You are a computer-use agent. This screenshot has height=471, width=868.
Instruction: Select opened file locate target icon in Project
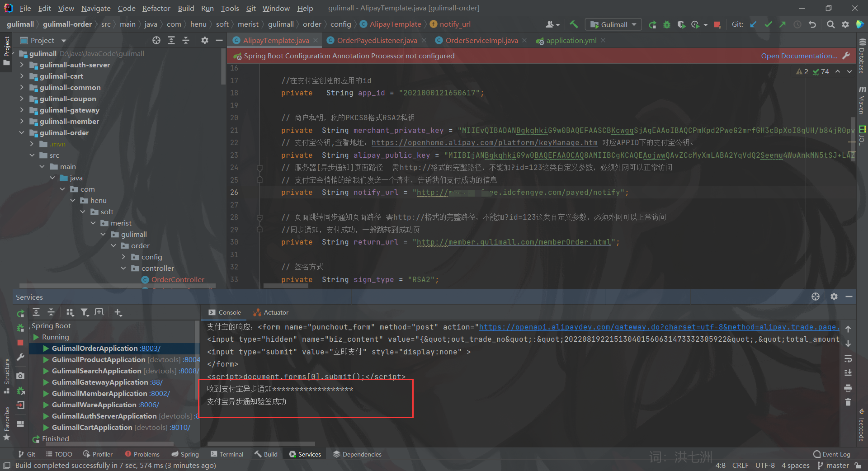[x=156, y=40]
